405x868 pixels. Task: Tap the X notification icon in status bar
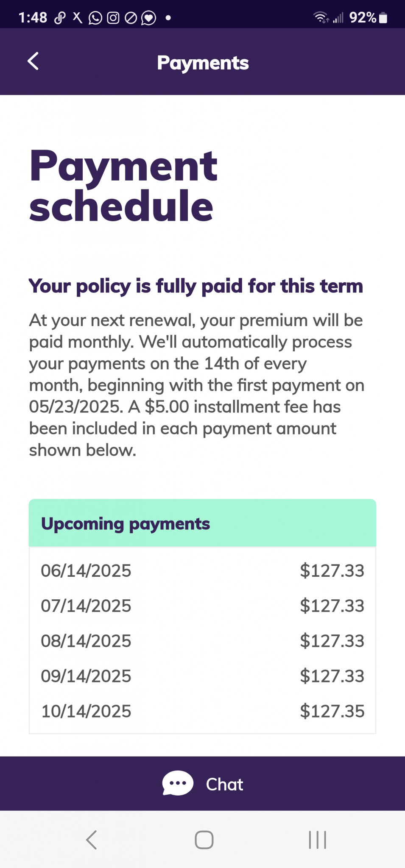coord(78,17)
